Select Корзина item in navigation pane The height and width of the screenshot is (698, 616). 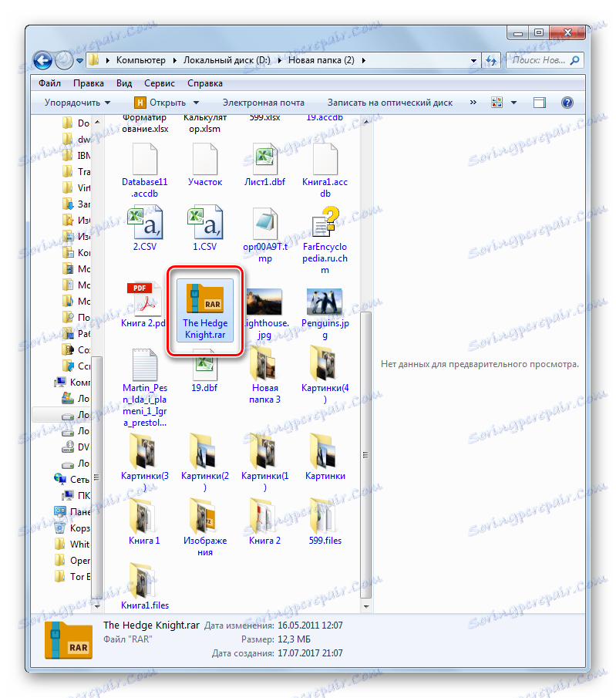(72, 528)
